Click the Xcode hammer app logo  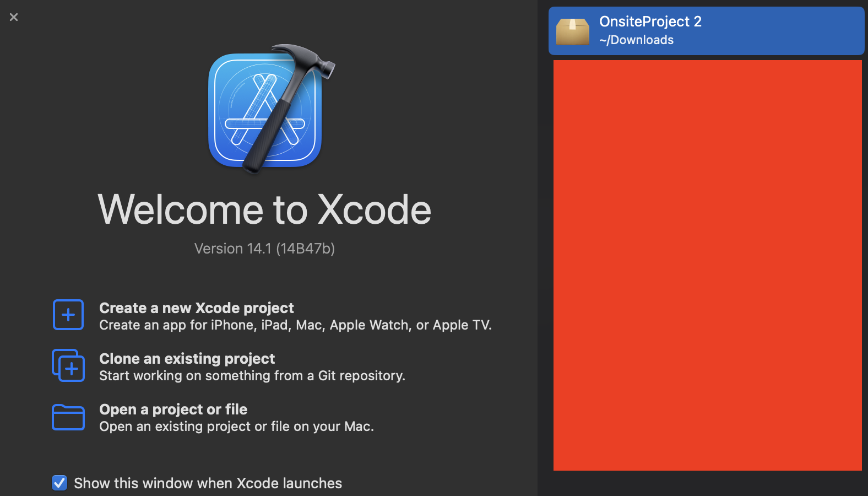pos(271,109)
